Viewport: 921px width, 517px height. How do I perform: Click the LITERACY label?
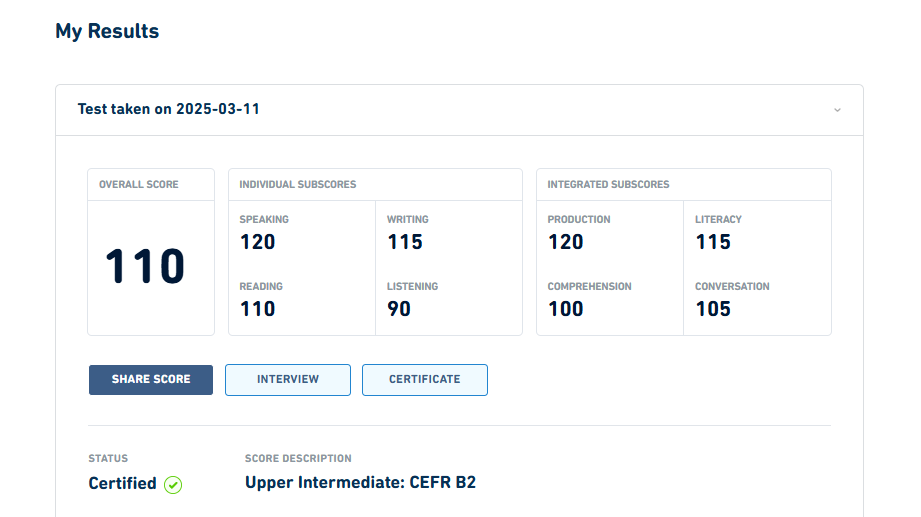718,220
